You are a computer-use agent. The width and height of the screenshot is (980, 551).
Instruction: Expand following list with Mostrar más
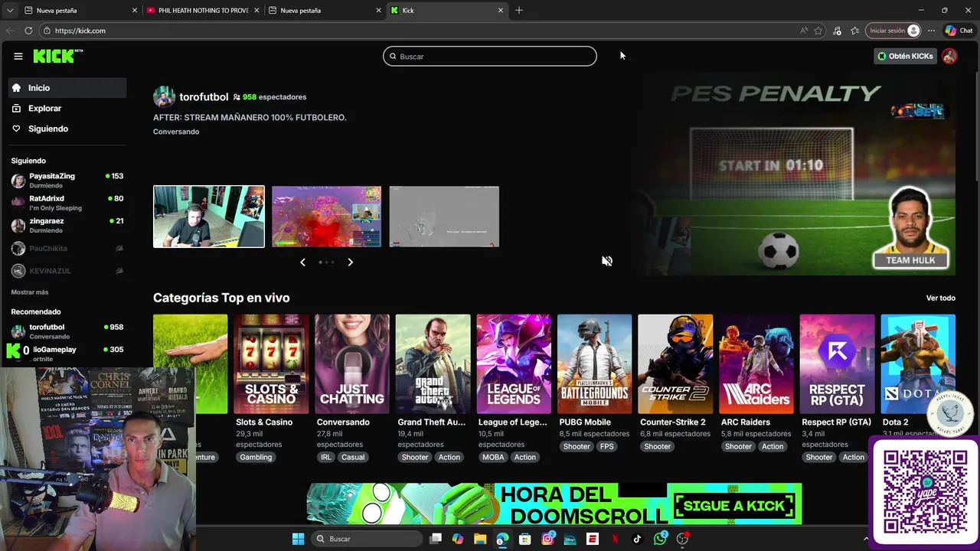tap(30, 292)
